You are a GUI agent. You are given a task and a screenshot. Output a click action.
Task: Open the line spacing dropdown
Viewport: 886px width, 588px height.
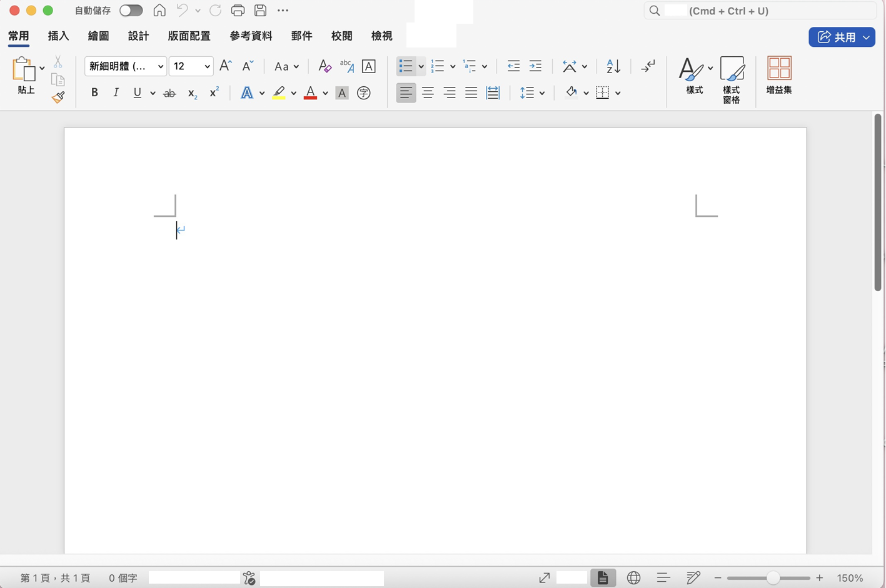pos(532,93)
